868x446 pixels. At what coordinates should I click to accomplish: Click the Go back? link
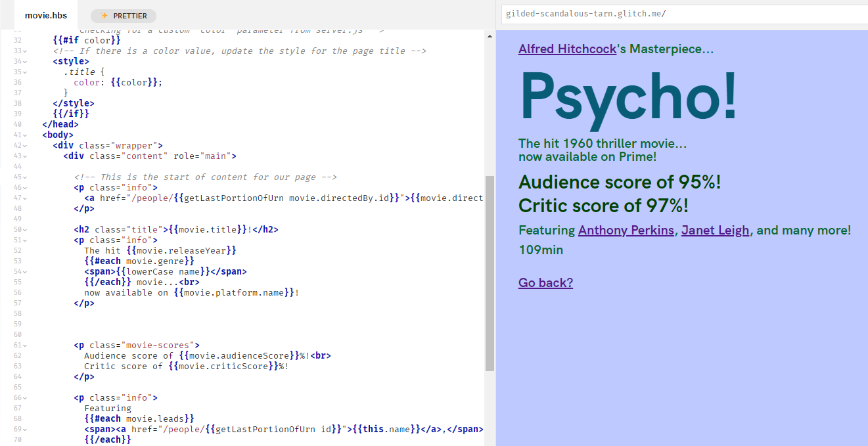coord(545,282)
